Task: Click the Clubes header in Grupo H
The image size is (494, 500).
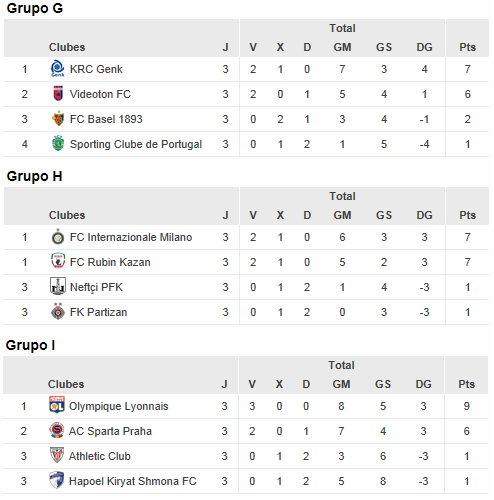Action: (x=67, y=215)
